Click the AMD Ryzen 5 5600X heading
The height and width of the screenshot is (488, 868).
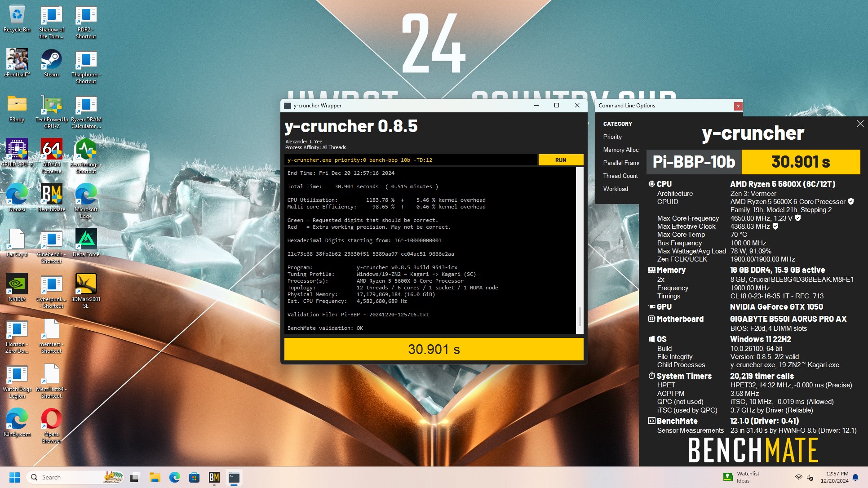783,184
